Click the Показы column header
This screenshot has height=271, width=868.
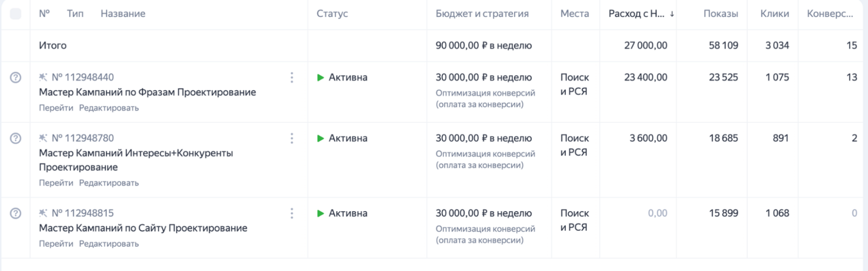pyautogui.click(x=721, y=14)
